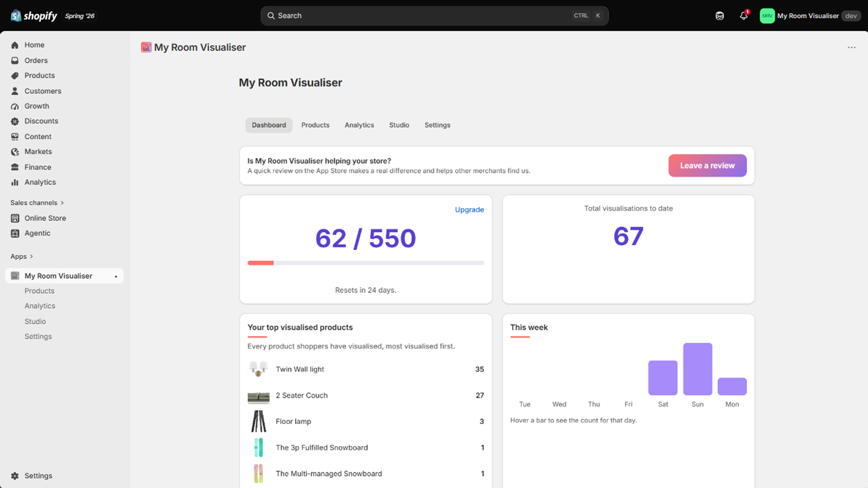Viewport: 868px width, 488px height.
Task: Click the total visualisations number 67
Action: [629, 236]
